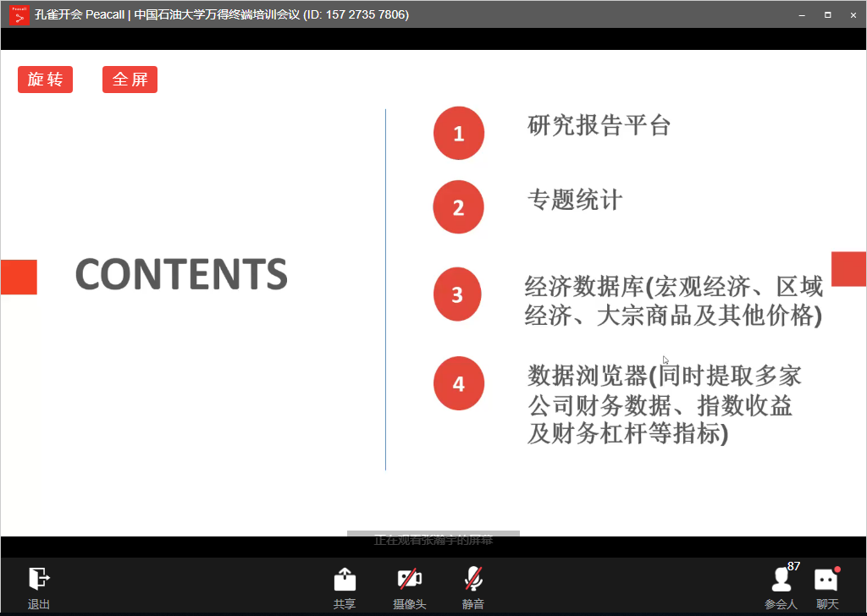This screenshot has height=616, width=867.
Task: Toggle fullscreen with the 全屏 button
Action: tap(130, 79)
